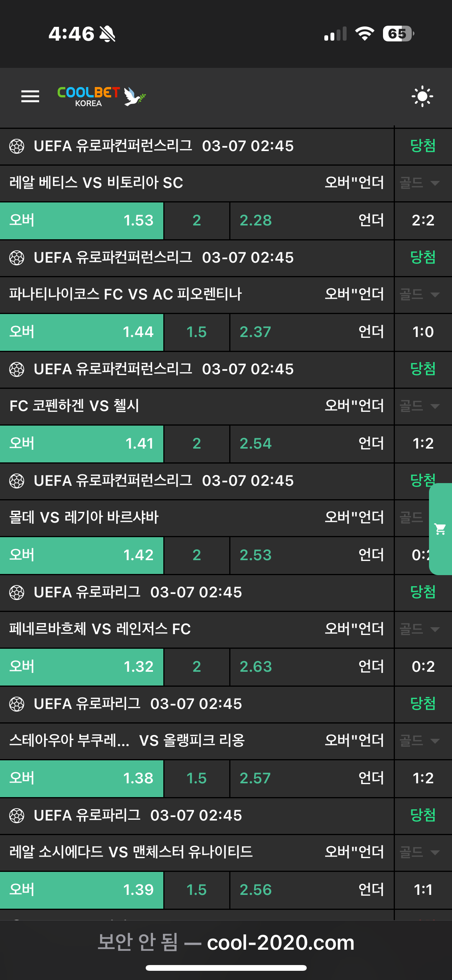Select 언더 2.37 odds for Panathinaikos
Screen dimensions: 452x980
click(x=312, y=332)
